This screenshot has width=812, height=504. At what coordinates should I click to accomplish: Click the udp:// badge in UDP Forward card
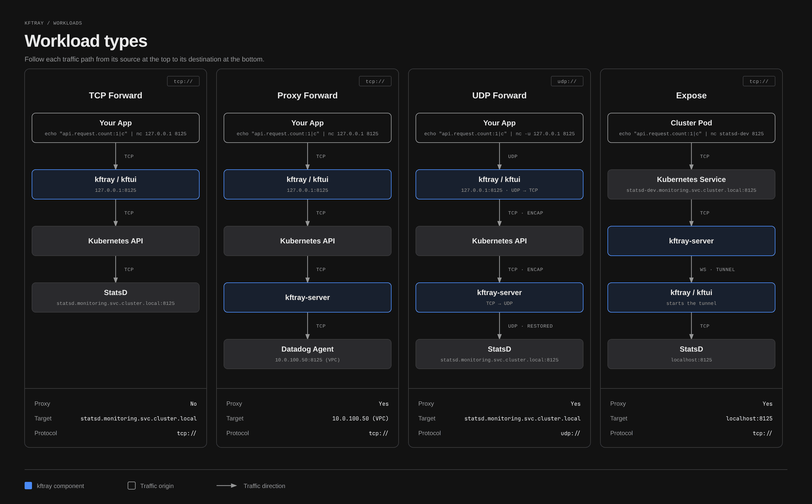coord(567,81)
